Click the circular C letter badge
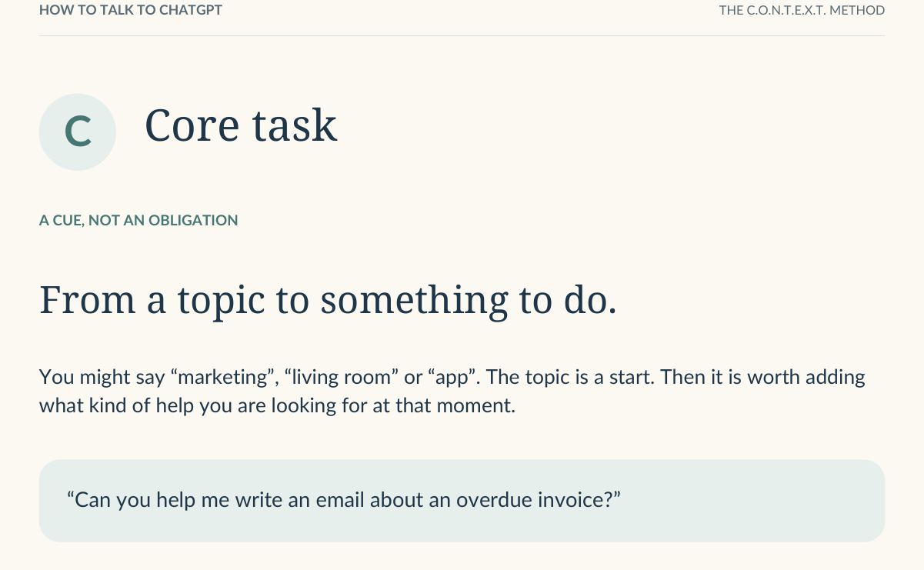Image resolution: width=924 pixels, height=570 pixels. pyautogui.click(x=78, y=132)
